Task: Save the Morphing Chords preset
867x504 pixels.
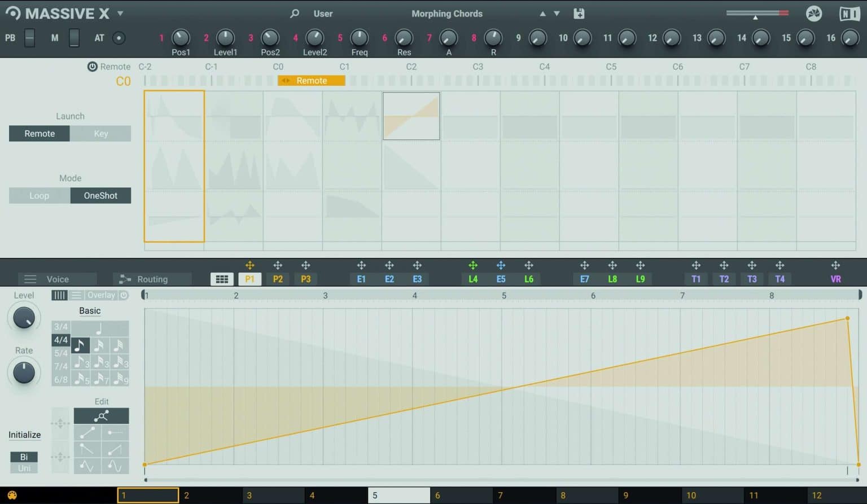Action: 579,13
